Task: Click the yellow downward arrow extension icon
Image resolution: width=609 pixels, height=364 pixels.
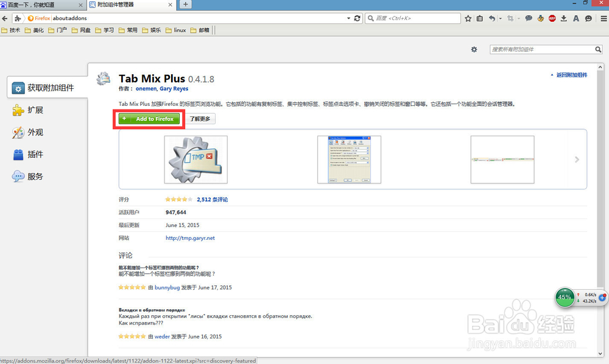Action: coord(540,18)
